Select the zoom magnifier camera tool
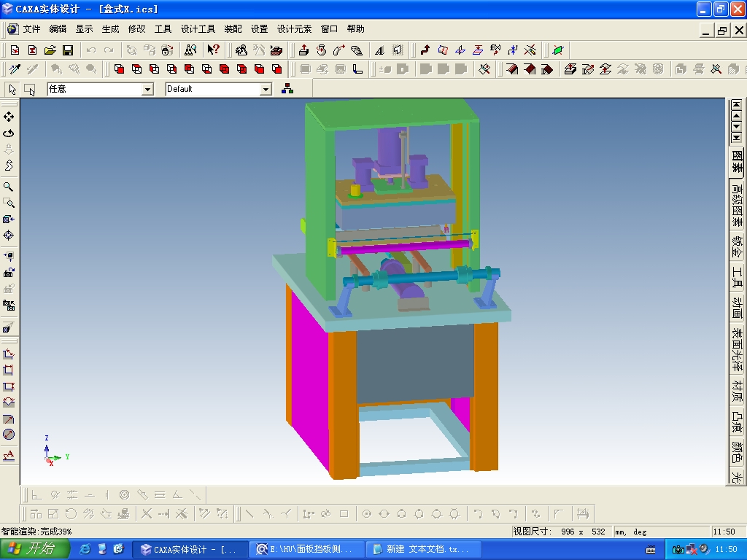Viewport: 747px width, 560px height. 8,187
